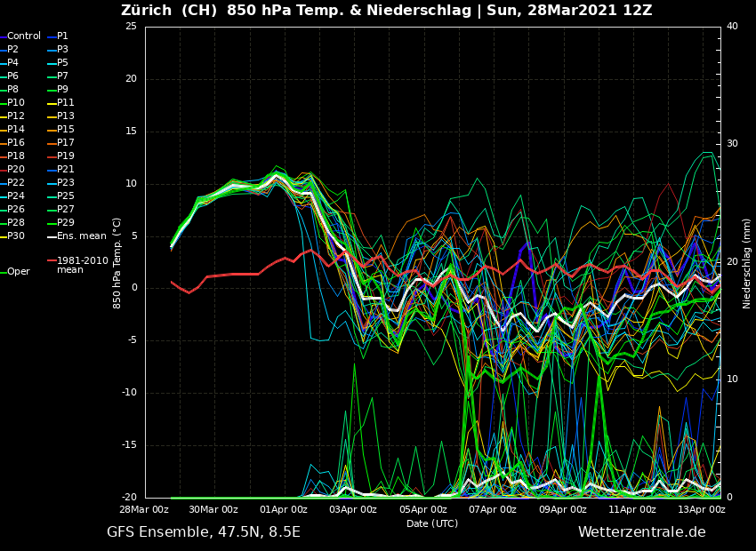The height and width of the screenshot is (551, 756).
Task: Click P24 legend label
Action: point(16,196)
